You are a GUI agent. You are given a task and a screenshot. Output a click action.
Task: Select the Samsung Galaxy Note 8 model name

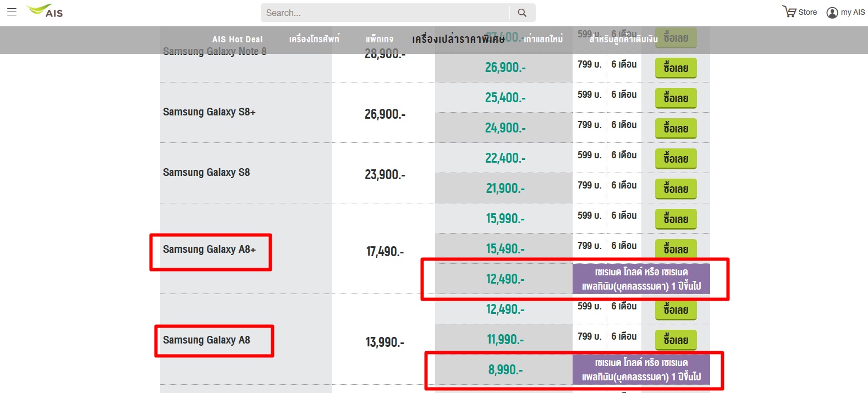click(215, 51)
